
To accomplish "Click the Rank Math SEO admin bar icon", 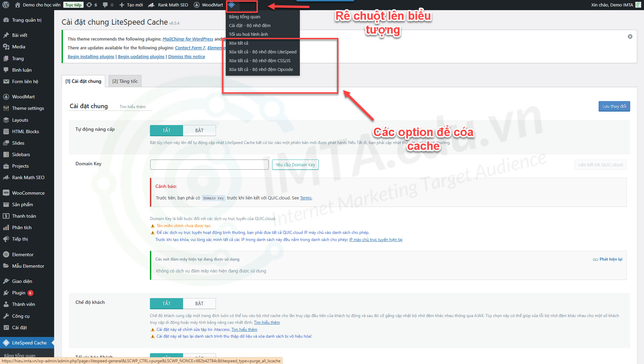I will coord(151,5).
